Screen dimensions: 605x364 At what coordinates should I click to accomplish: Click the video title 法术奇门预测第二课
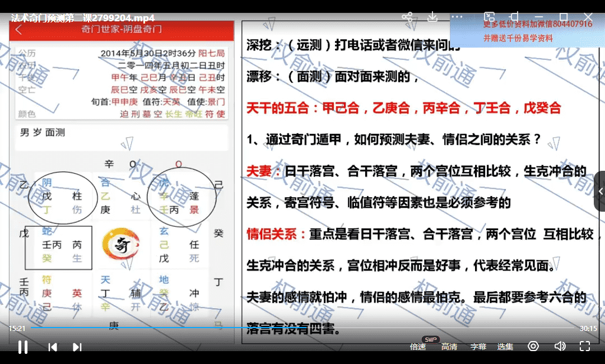click(83, 18)
